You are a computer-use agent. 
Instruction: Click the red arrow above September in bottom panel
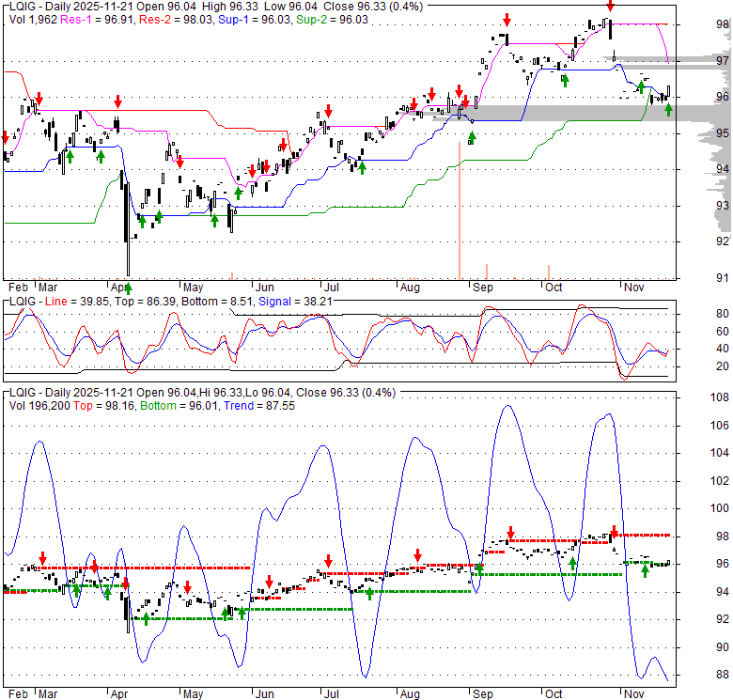tap(510, 532)
